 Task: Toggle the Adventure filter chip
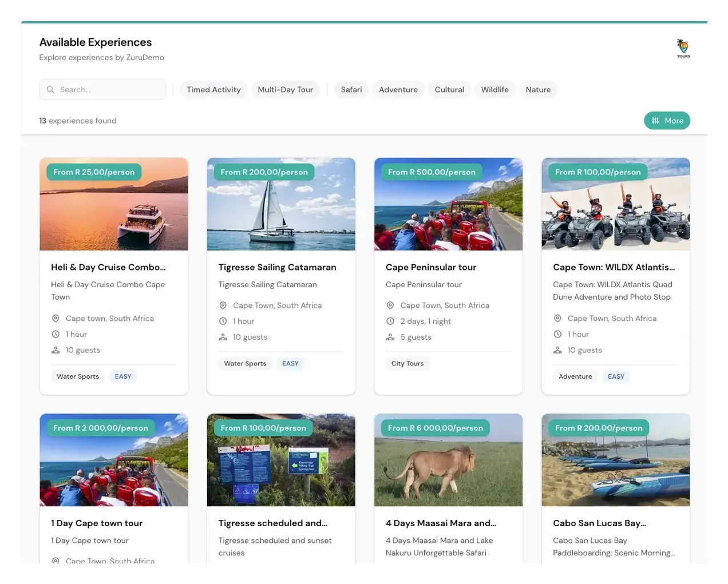pyautogui.click(x=398, y=90)
